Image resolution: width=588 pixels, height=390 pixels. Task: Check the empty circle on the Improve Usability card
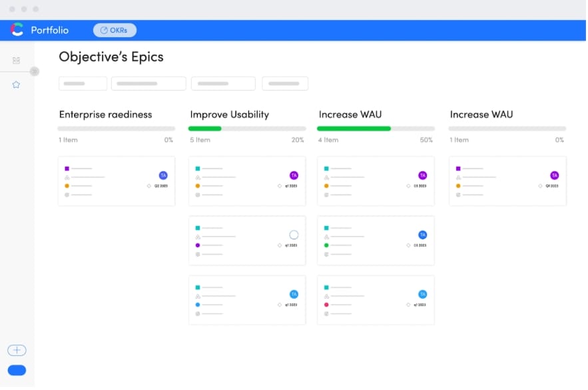click(294, 234)
